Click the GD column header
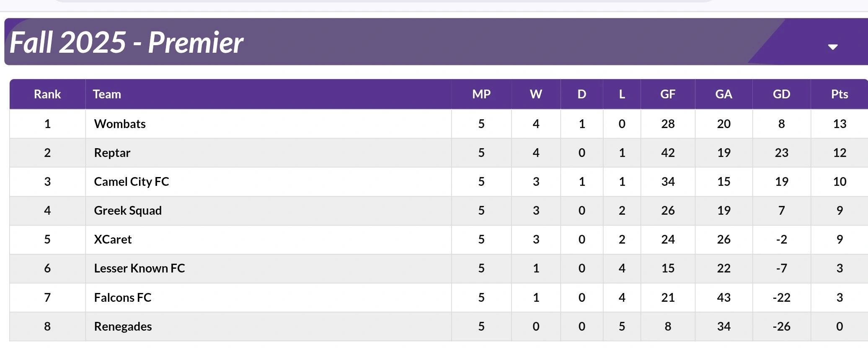868x352 pixels. click(x=781, y=94)
